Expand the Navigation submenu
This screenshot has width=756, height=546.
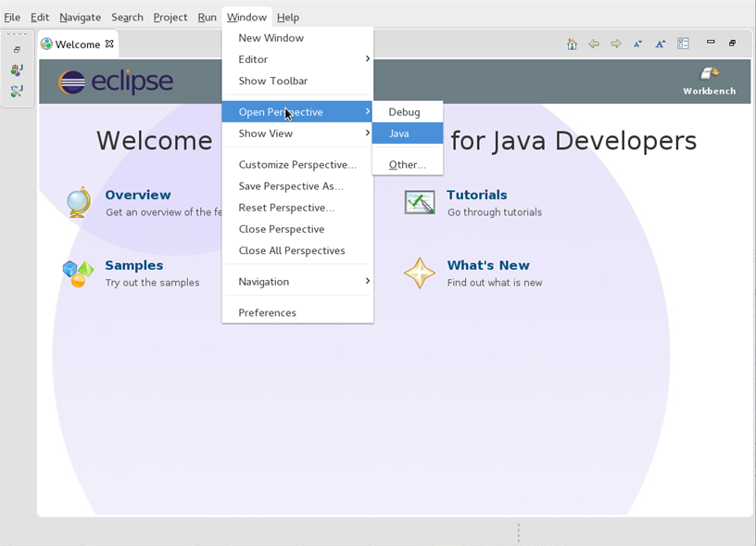(x=297, y=282)
